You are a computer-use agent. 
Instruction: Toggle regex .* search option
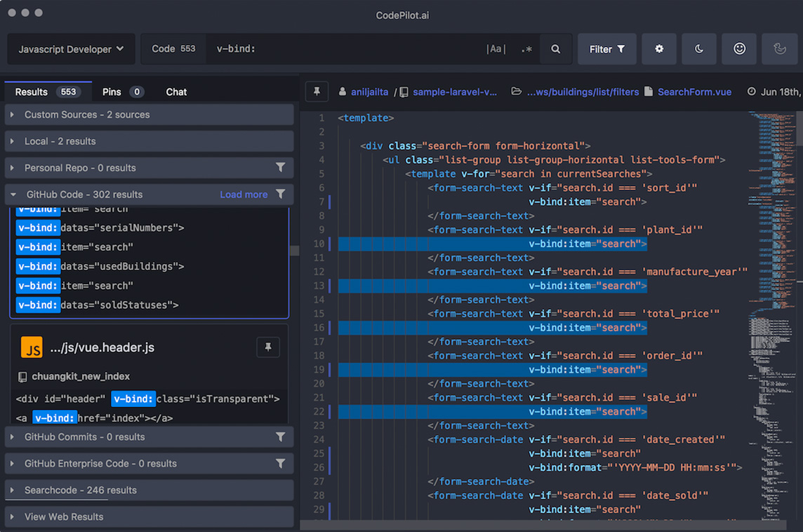526,49
